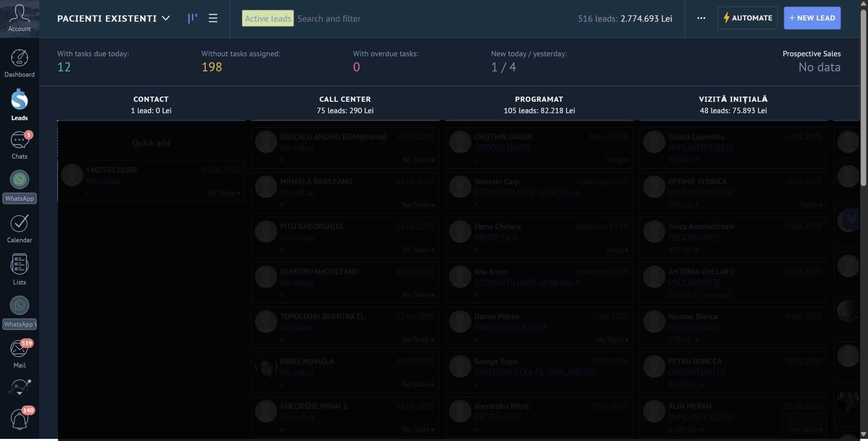The image size is (868, 441).
Task: Open the Account menu
Action: click(x=19, y=18)
